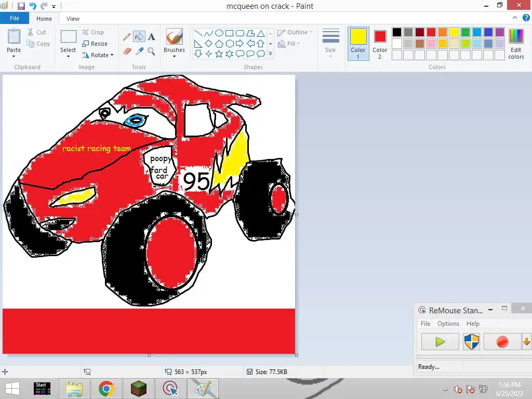
Task: Pick the pink color swatch
Action: pyautogui.click(x=431, y=44)
